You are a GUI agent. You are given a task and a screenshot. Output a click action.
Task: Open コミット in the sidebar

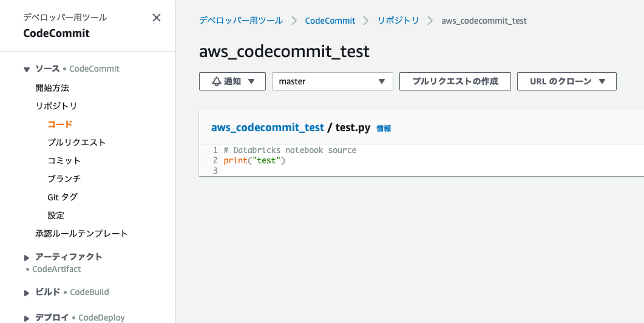pos(64,160)
